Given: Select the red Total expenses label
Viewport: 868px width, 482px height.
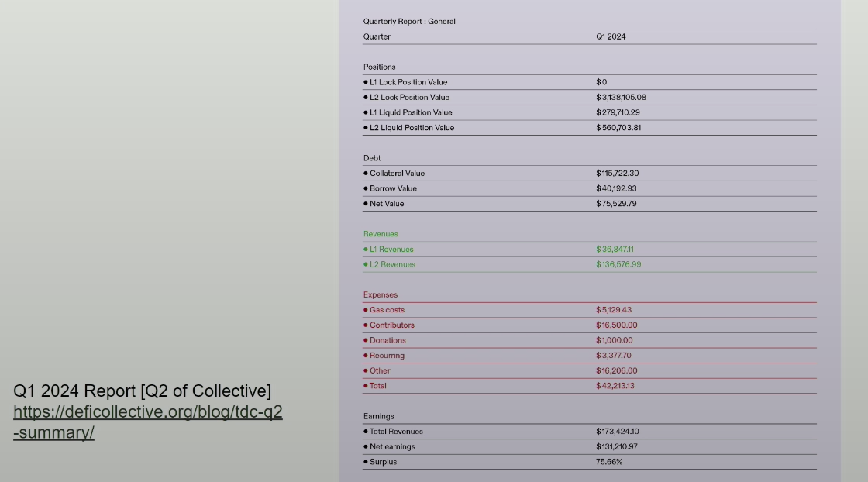Looking at the screenshot, I should (377, 386).
